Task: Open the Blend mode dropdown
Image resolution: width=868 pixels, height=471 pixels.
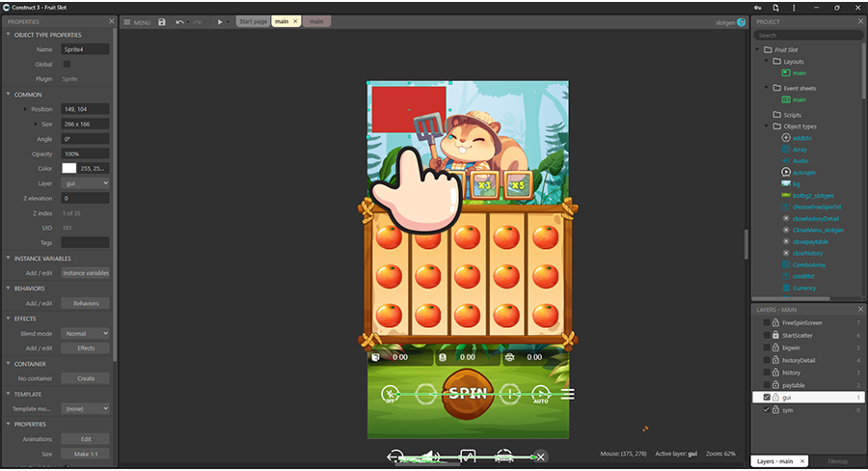Action: click(85, 333)
